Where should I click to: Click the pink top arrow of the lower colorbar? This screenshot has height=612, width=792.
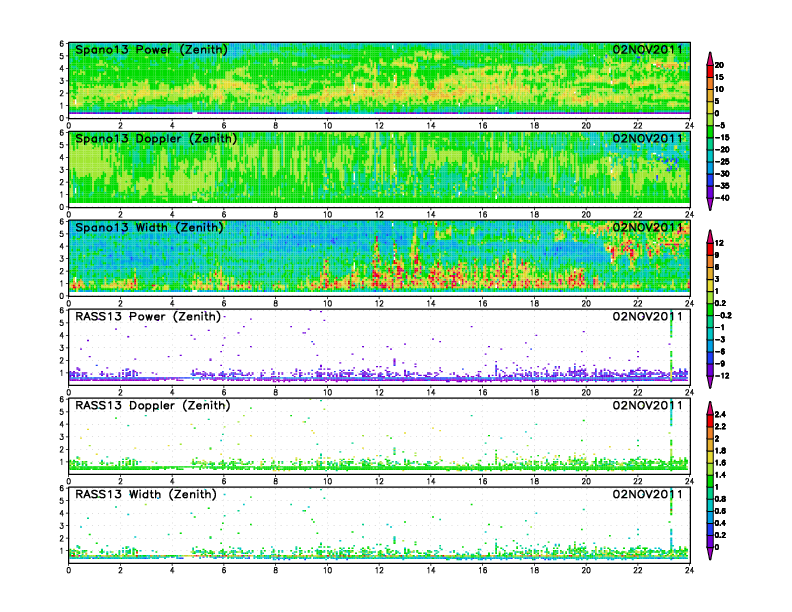pyautogui.click(x=710, y=407)
